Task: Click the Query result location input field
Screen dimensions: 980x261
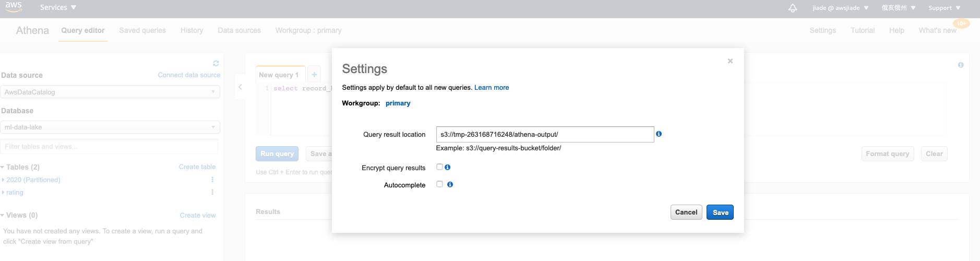Action: click(544, 135)
